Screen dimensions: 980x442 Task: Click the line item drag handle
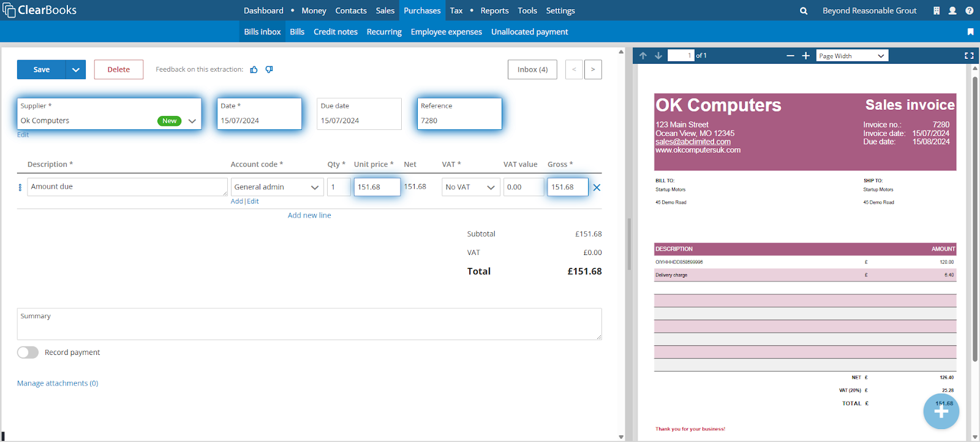tap(20, 187)
